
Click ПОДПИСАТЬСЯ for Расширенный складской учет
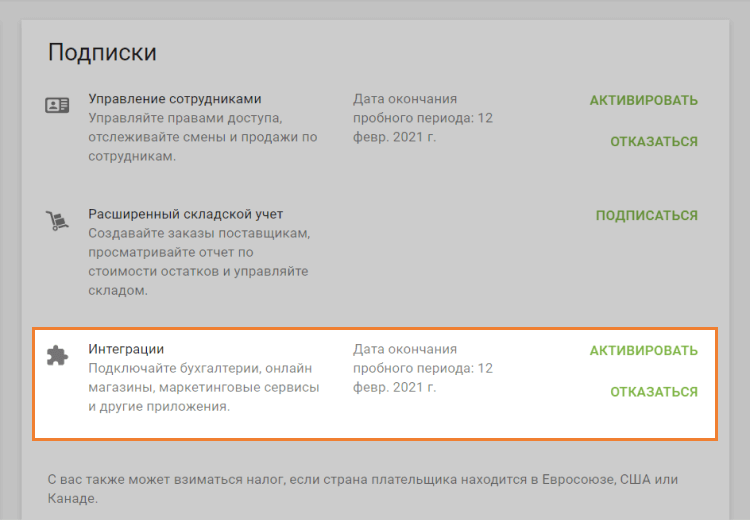(x=647, y=216)
